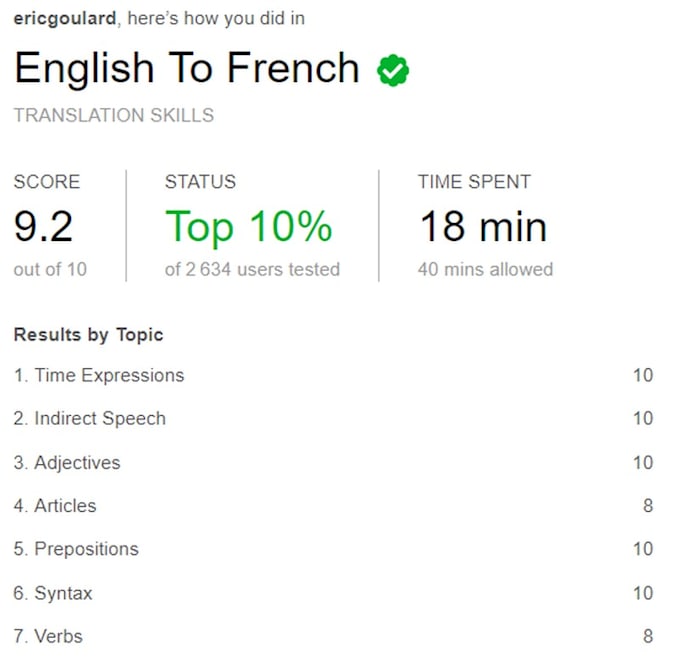
Task: Open the Verbs topic row
Action: pyautogui.click(x=333, y=636)
